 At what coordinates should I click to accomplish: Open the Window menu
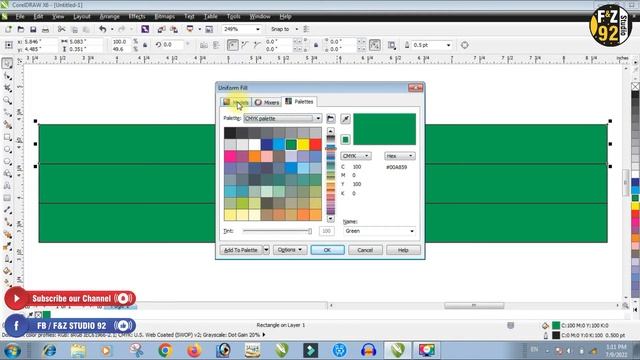[260, 16]
